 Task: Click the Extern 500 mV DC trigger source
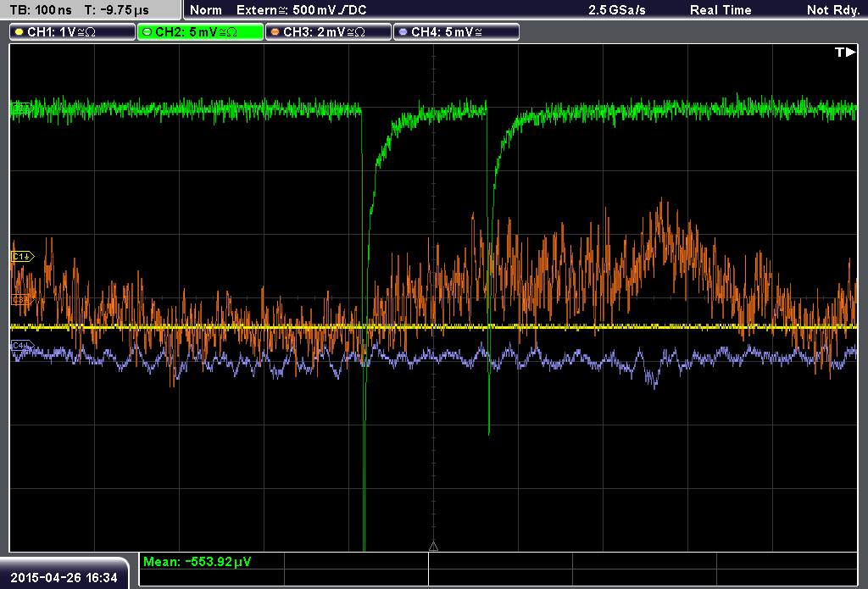[301, 10]
